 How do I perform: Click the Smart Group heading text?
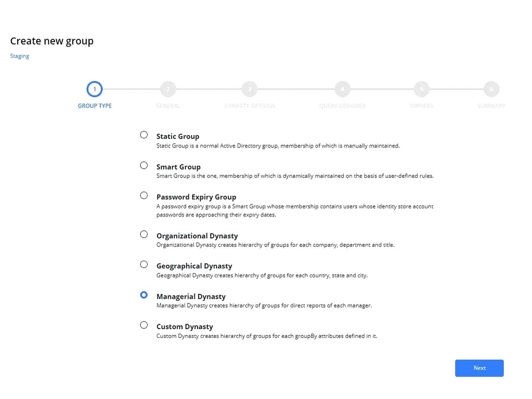coord(178,167)
